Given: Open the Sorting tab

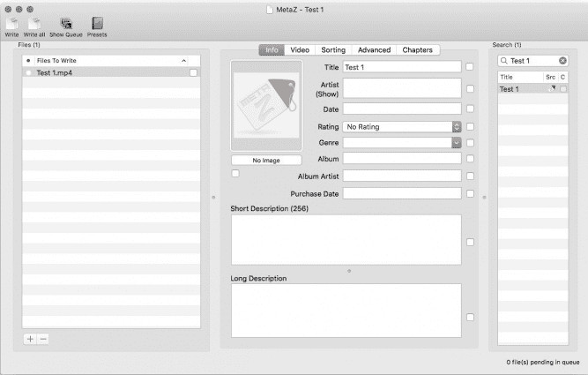Looking at the screenshot, I should click(x=333, y=50).
